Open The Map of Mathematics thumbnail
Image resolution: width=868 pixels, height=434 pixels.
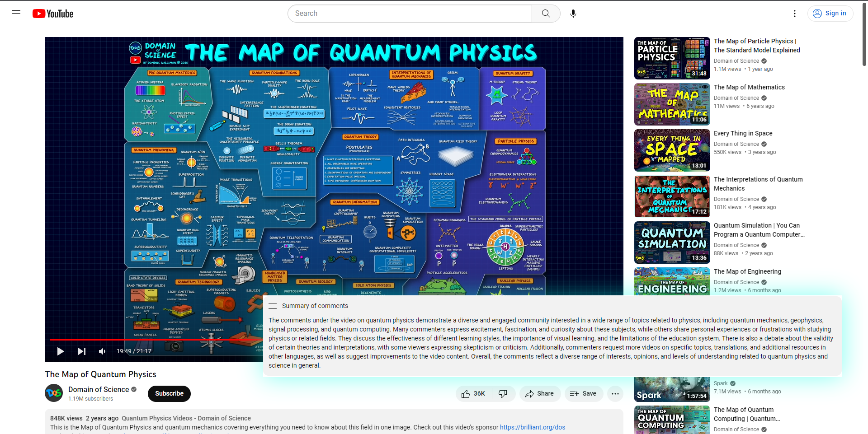672,104
